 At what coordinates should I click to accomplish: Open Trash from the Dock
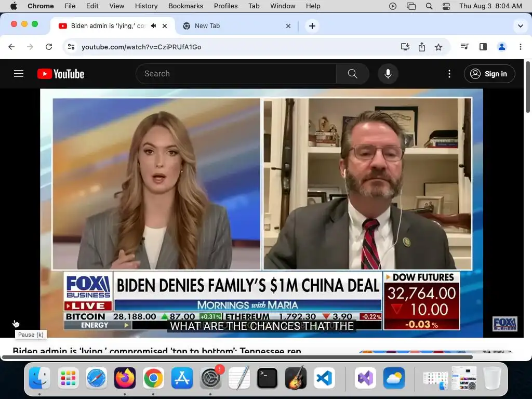click(492, 378)
